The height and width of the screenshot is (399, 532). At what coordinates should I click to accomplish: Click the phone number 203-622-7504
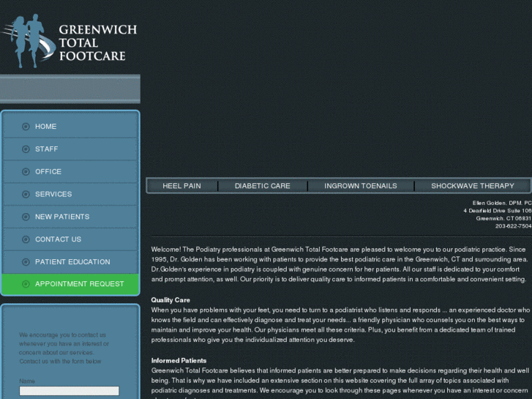[513, 226]
